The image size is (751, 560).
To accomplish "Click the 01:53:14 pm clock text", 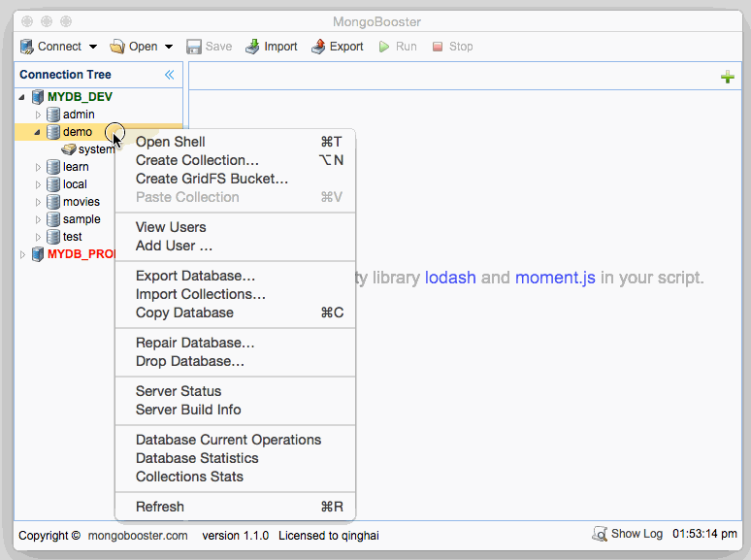I will click(704, 534).
